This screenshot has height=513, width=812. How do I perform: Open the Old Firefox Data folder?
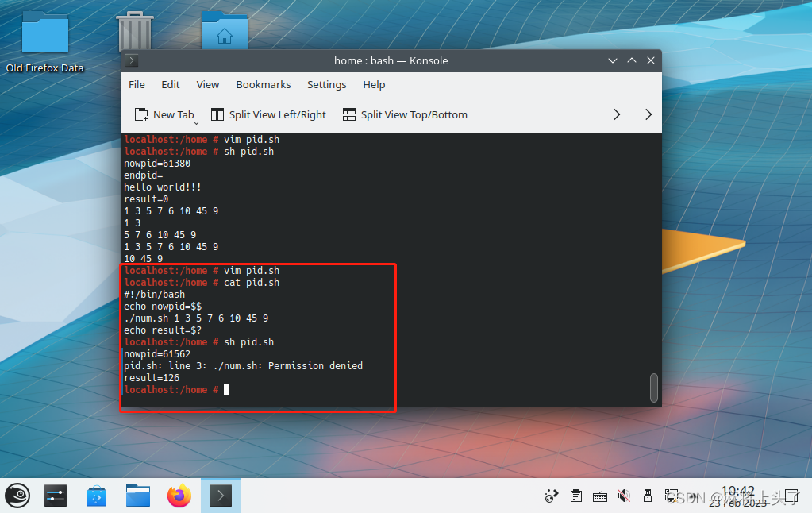click(x=44, y=30)
